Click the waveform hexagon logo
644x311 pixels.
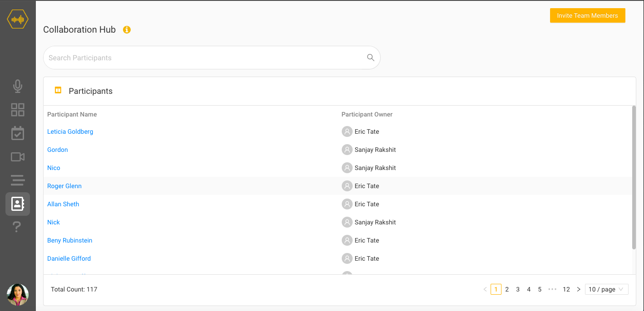(18, 19)
